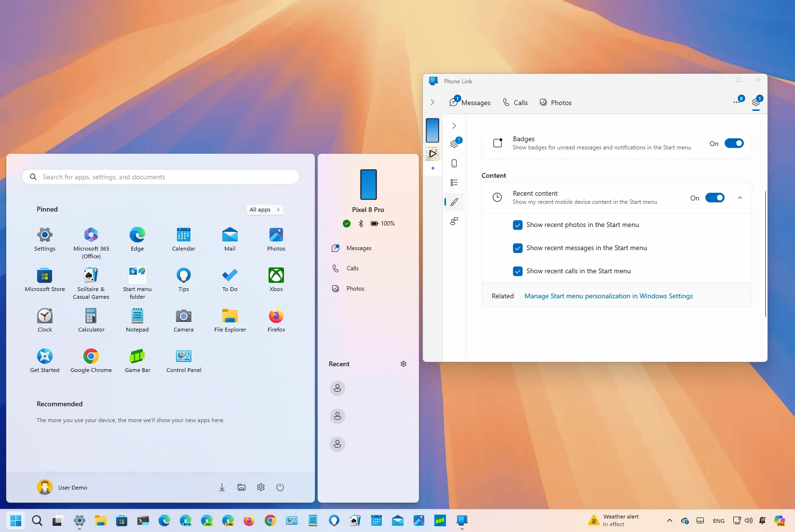Viewport: 795px width, 532px height.
Task: Toggle off Badges in Phone Link settings
Action: click(x=733, y=143)
